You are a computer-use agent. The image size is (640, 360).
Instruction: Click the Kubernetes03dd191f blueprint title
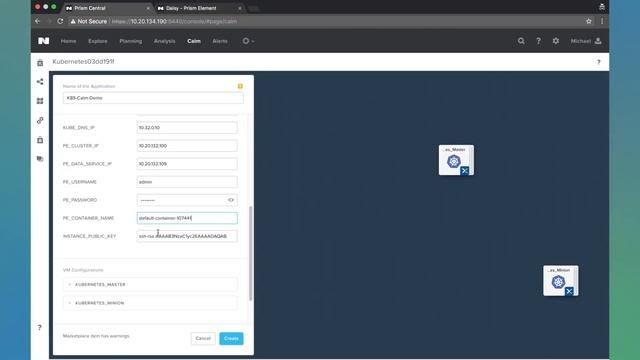(83, 62)
